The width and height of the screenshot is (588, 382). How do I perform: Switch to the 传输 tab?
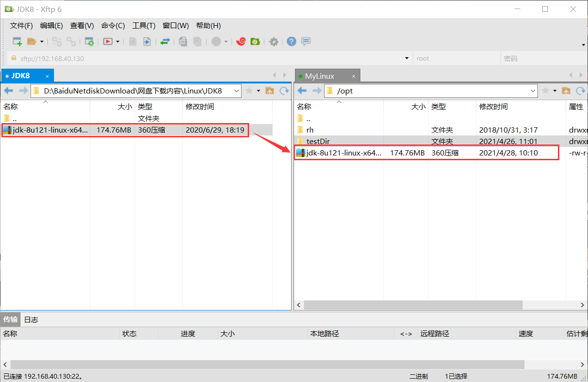point(10,320)
